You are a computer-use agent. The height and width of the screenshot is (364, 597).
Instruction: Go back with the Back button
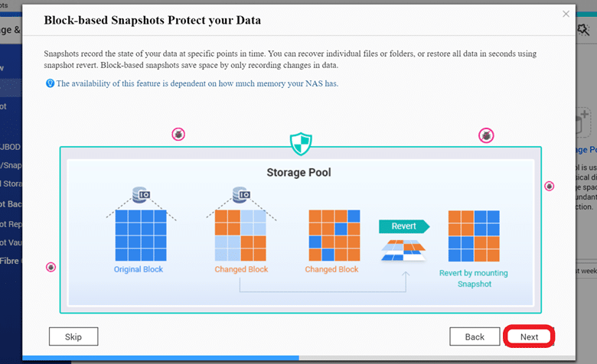click(x=475, y=336)
